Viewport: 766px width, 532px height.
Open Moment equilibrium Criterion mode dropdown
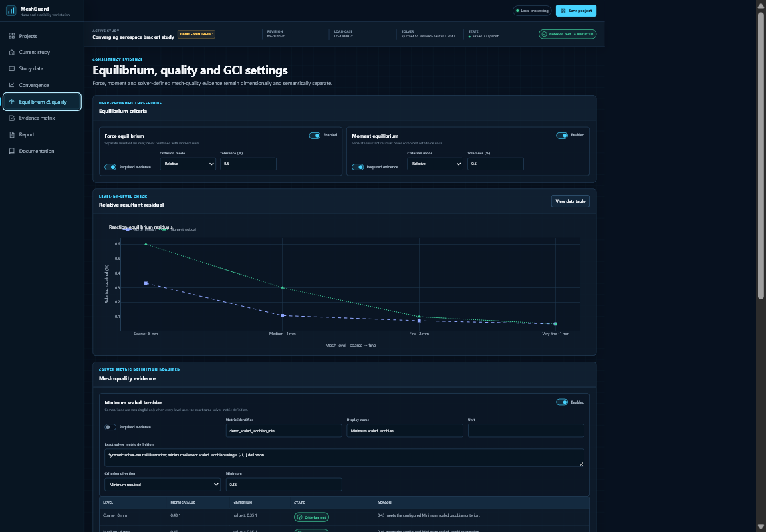click(435, 164)
